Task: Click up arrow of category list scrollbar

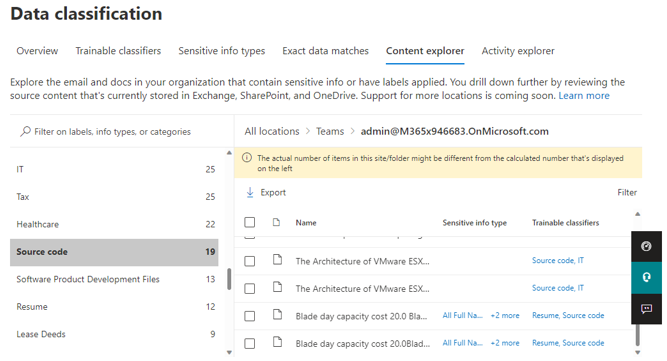Action: 229,153
